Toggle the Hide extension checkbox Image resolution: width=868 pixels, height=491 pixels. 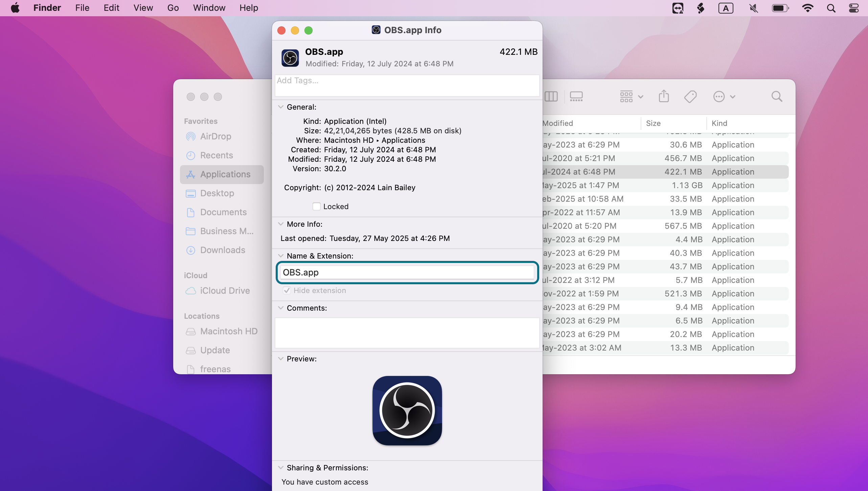click(x=287, y=290)
